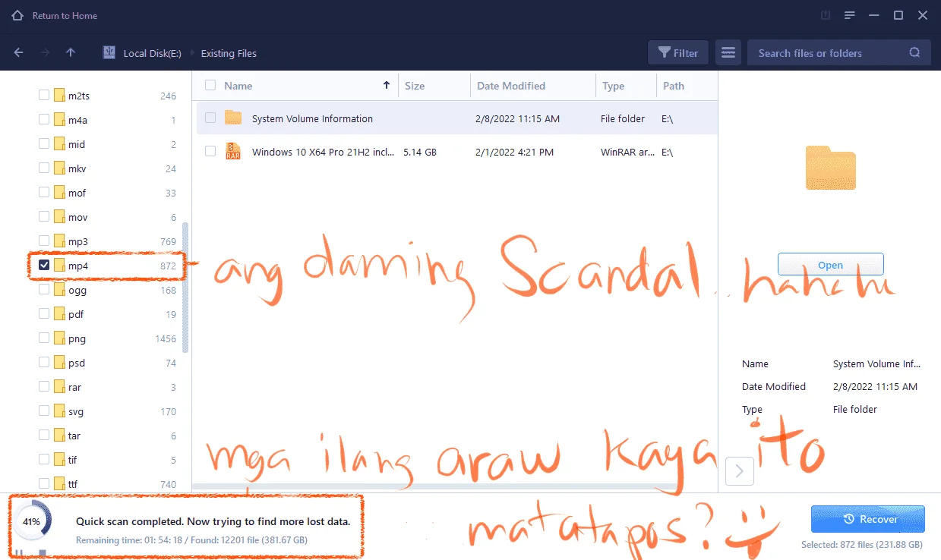Check the psd file type checkbox

tap(44, 363)
